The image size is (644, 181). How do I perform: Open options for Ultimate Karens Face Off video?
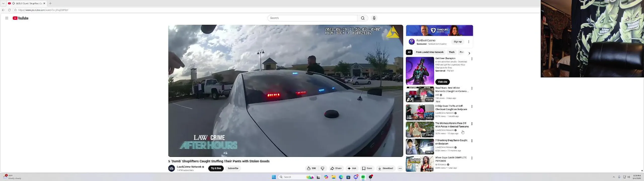[472, 124]
